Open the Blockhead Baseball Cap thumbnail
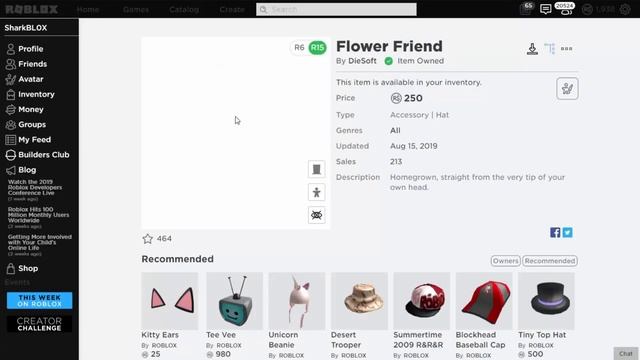 click(484, 301)
